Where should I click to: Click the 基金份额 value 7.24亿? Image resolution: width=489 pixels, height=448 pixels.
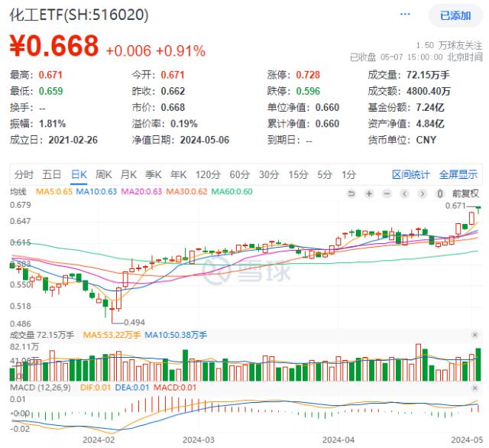click(430, 108)
